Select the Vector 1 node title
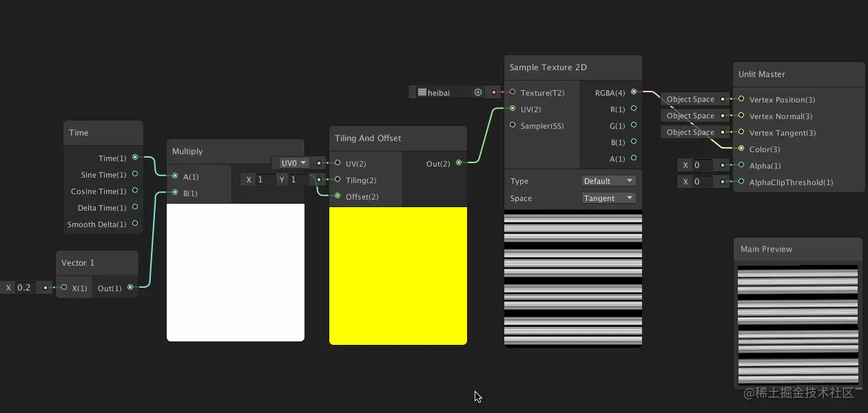868x413 pixels. click(x=78, y=263)
